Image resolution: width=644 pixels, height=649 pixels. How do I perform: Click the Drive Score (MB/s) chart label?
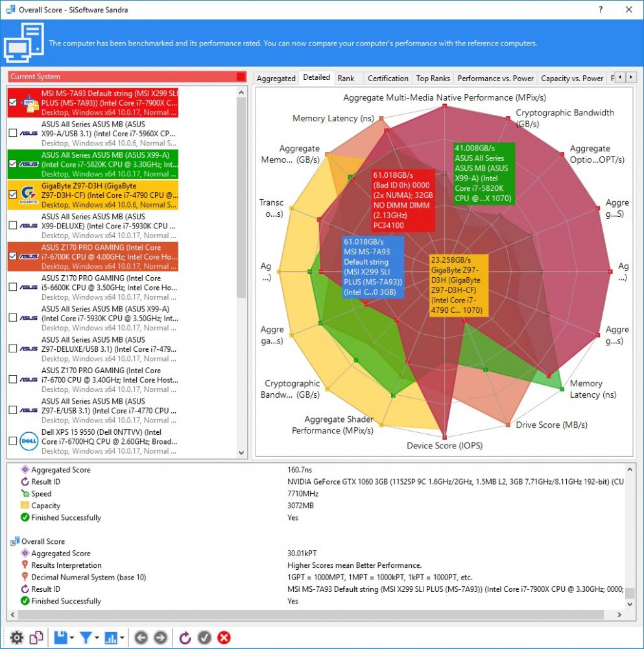click(551, 424)
